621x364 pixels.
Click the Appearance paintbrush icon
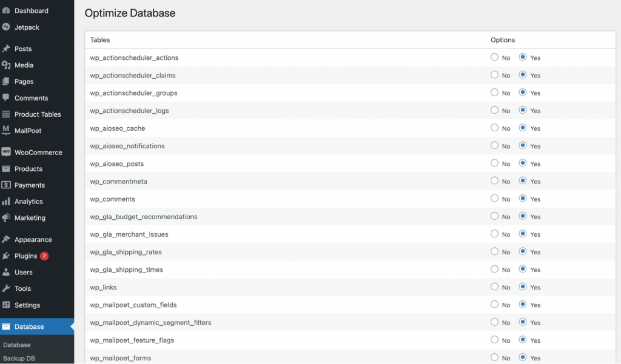(9, 239)
